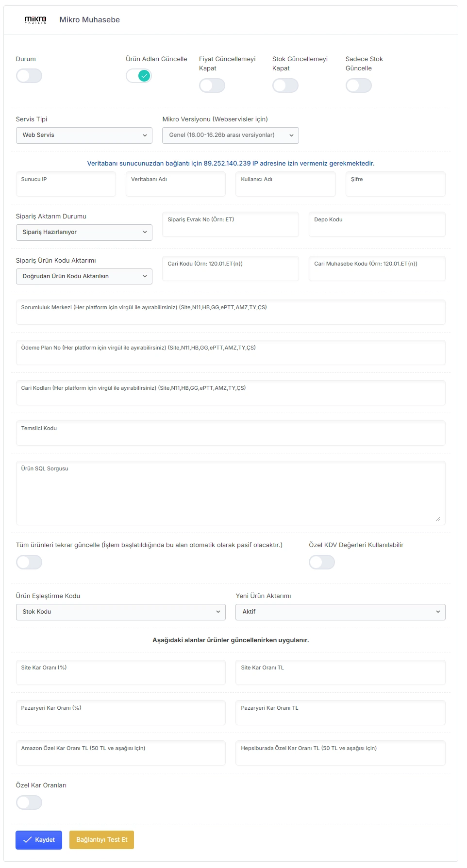
Task: Enable Özel KDV Değerleri Kullanılabilir toggle
Action: point(322,562)
